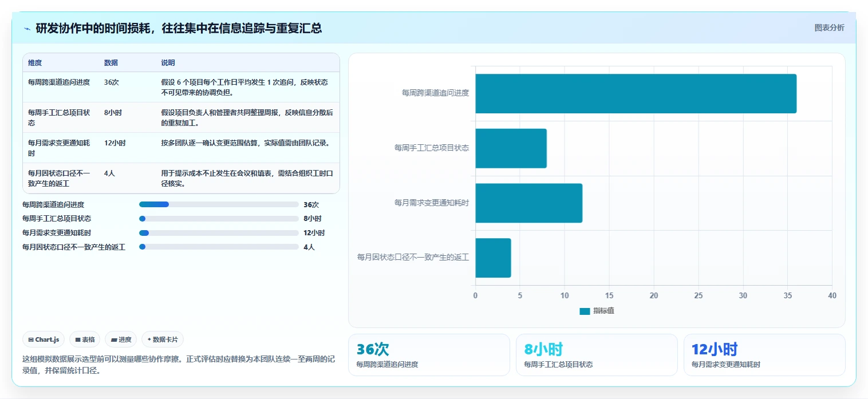
Task: Click the 每周手工汇总项目状态 chart bar
Action: pos(511,148)
